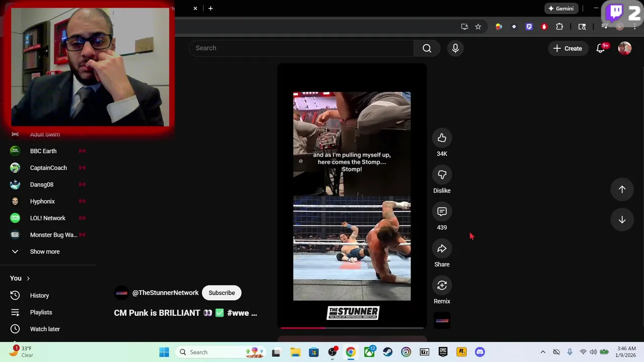Screen dimensions: 644x362
Task: Open the @TheStunnerNetwork channel link
Action: (x=165, y=293)
